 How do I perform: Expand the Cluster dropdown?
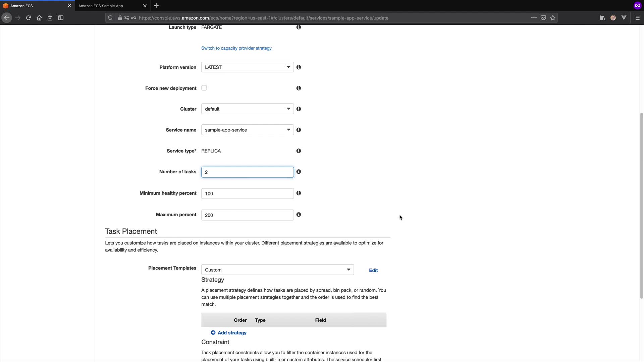pyautogui.click(x=247, y=109)
